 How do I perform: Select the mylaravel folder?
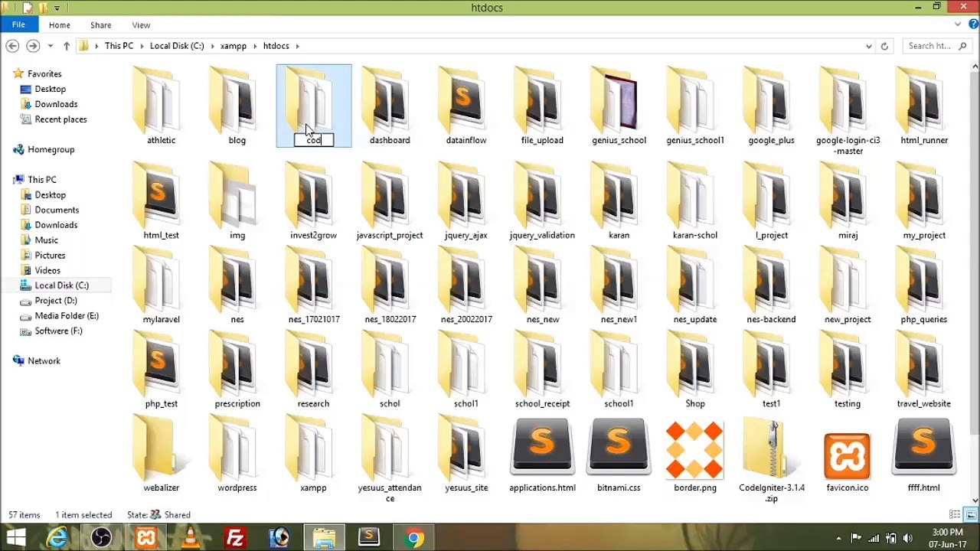point(161,285)
